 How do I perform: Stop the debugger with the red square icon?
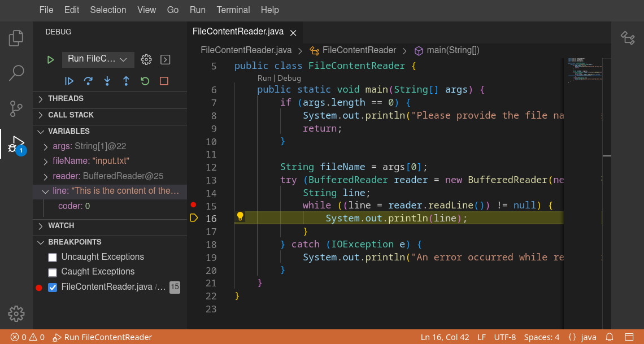pyautogui.click(x=164, y=81)
